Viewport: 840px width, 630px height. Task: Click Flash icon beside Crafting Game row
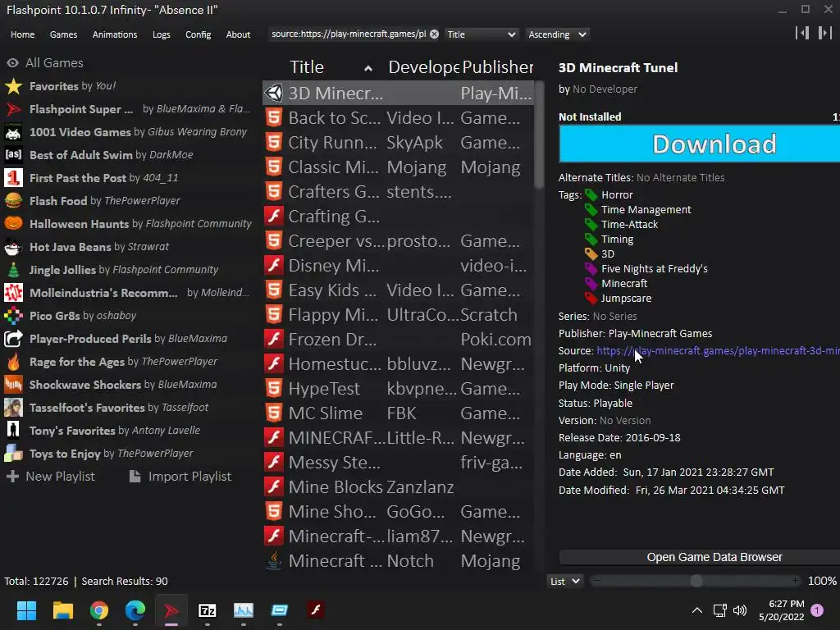pos(274,216)
